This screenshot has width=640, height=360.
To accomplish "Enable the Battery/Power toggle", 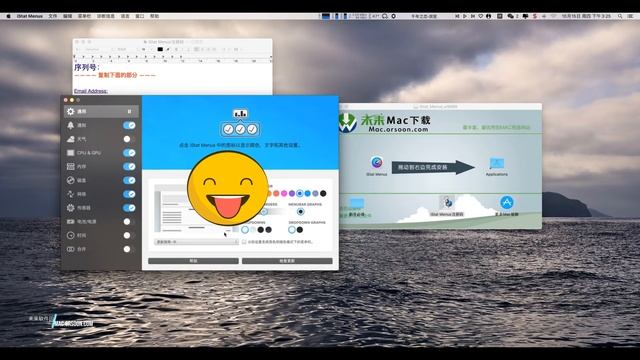I will 129,222.
